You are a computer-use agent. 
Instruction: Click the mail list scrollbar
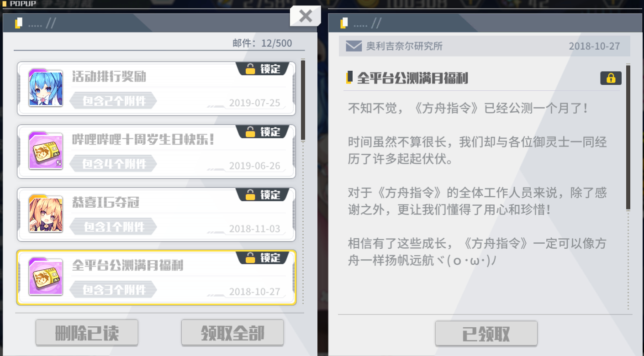303,100
